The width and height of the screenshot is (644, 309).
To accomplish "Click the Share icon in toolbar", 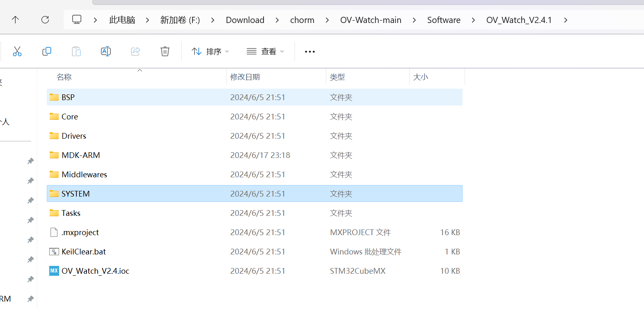I will [x=135, y=51].
